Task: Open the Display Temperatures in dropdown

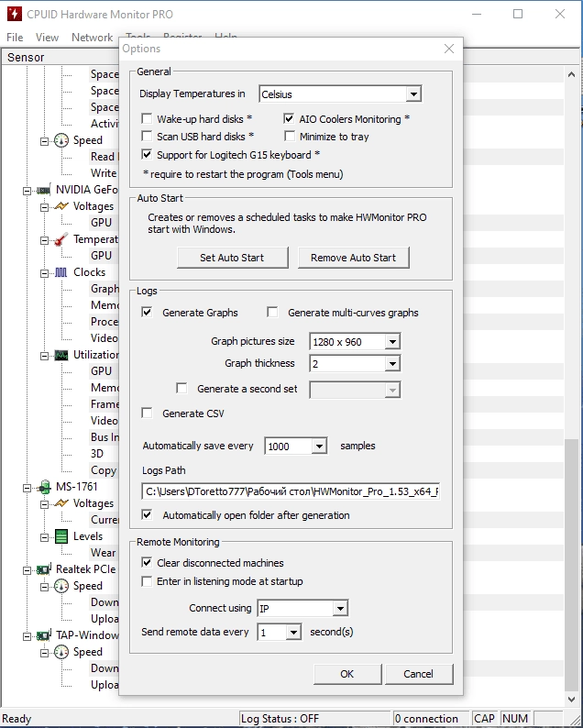Action: click(340, 94)
